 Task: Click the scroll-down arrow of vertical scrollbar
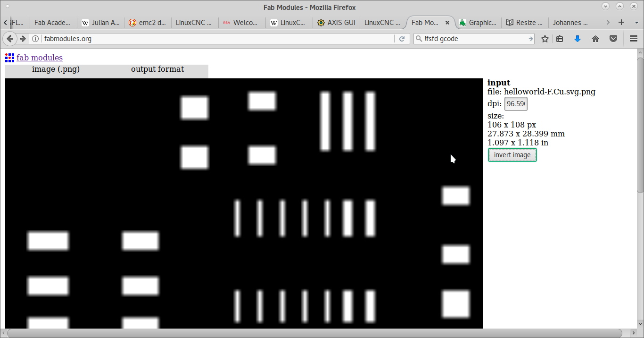640,325
